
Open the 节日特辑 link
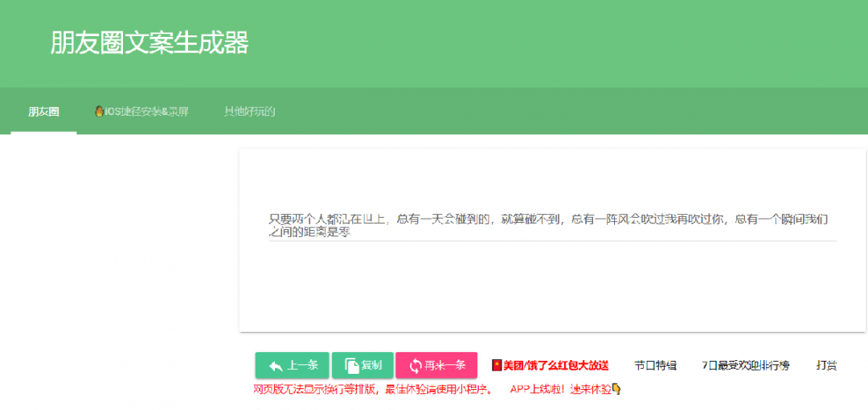[655, 366]
